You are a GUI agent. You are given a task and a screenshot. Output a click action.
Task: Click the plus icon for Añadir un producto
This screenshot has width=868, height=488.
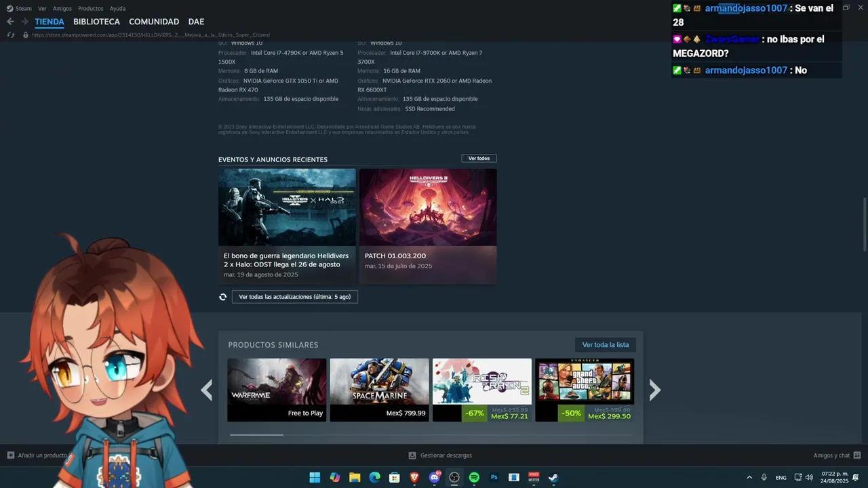(10, 455)
